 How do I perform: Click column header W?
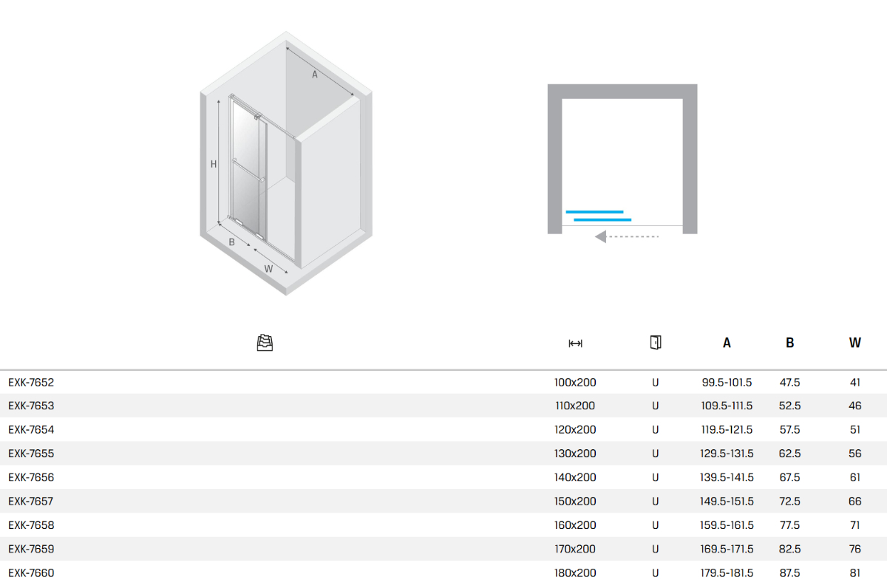(855, 343)
